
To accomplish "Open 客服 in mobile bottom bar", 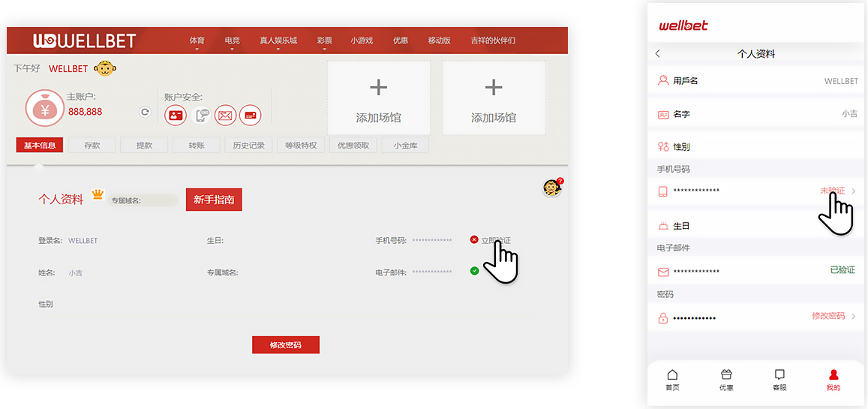I will click(x=779, y=380).
